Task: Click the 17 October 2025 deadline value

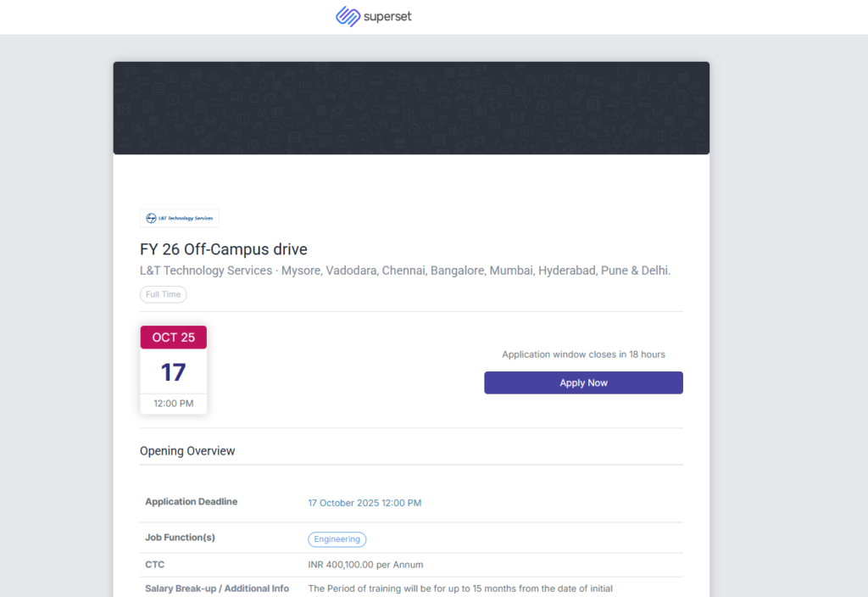Action: 364,503
